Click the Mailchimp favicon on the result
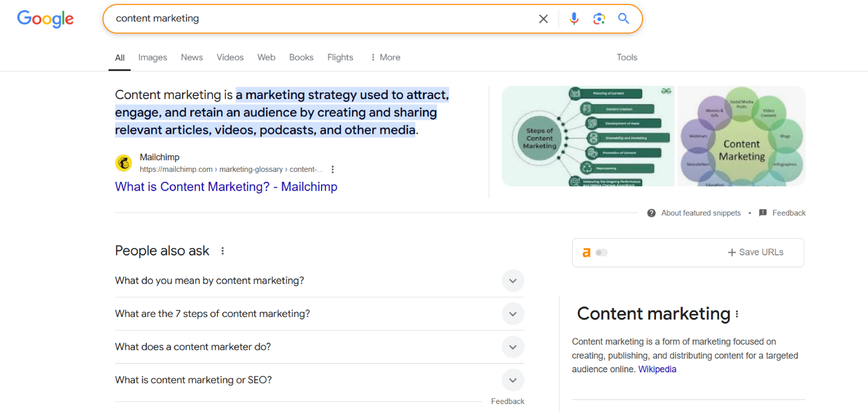The height and width of the screenshot is (412, 868). point(123,163)
